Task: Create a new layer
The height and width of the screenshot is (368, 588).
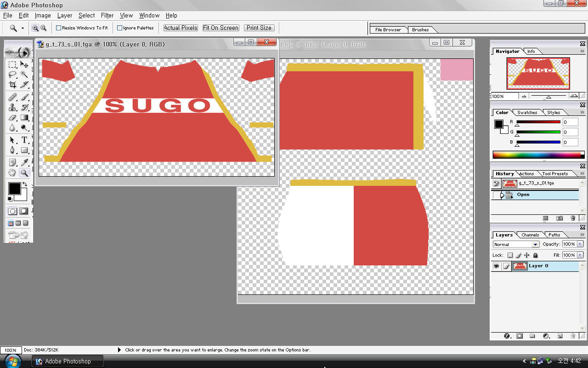Action: 560,336
